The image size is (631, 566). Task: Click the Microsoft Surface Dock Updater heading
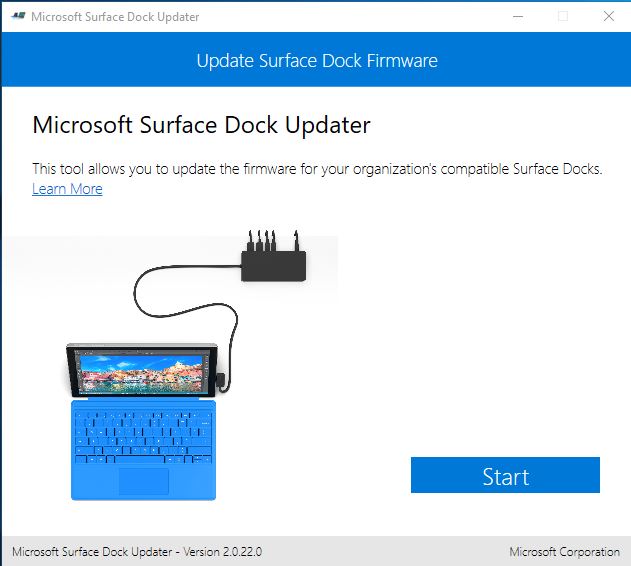[201, 125]
